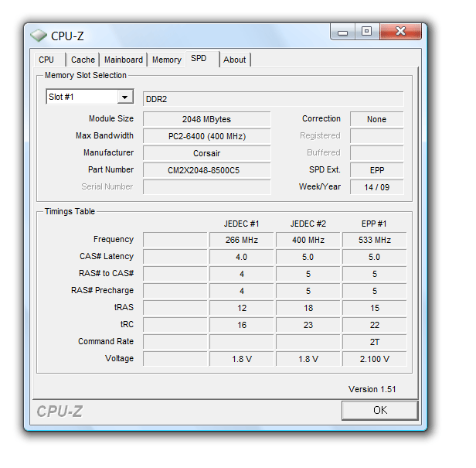Select the Memory tab

point(167,60)
